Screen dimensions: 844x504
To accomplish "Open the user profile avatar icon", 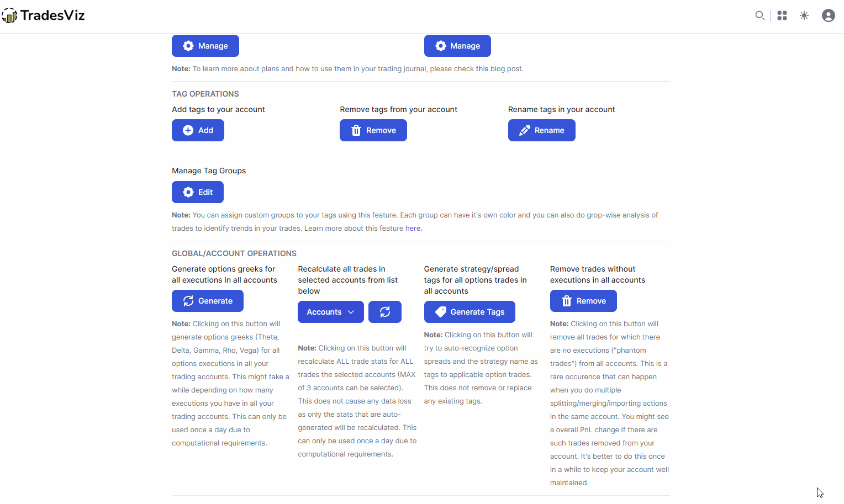I will 829,15.
